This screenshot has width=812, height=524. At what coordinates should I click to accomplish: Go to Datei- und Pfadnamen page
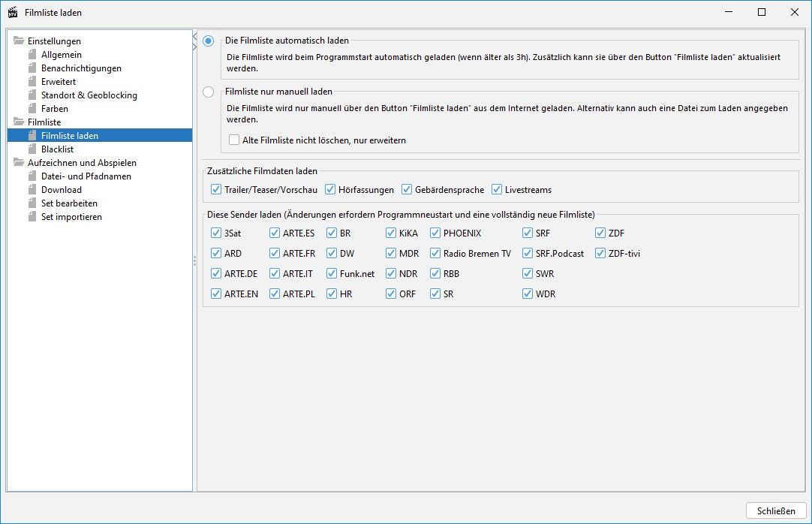pyautogui.click(x=86, y=176)
